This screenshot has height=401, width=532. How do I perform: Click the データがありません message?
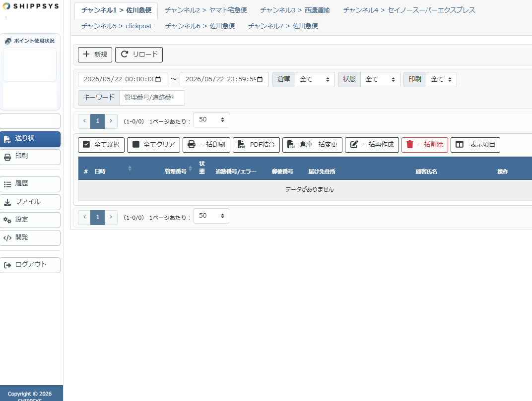310,189
